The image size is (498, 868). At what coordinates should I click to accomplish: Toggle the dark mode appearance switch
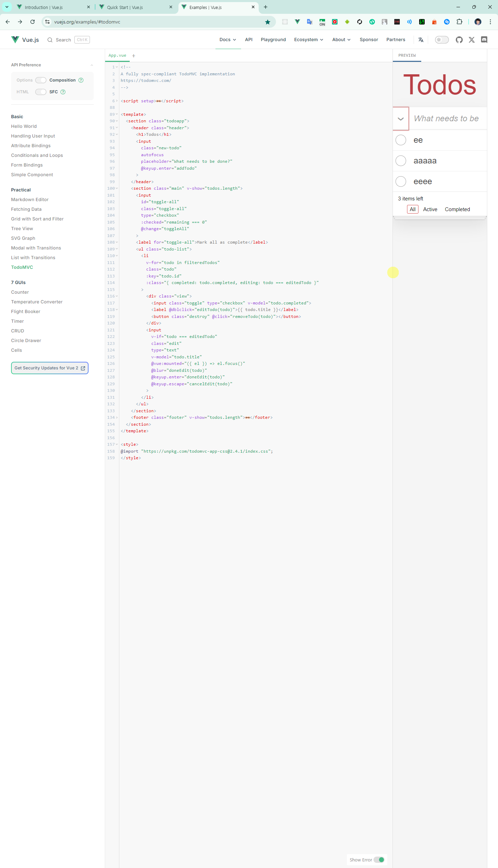pyautogui.click(x=442, y=40)
